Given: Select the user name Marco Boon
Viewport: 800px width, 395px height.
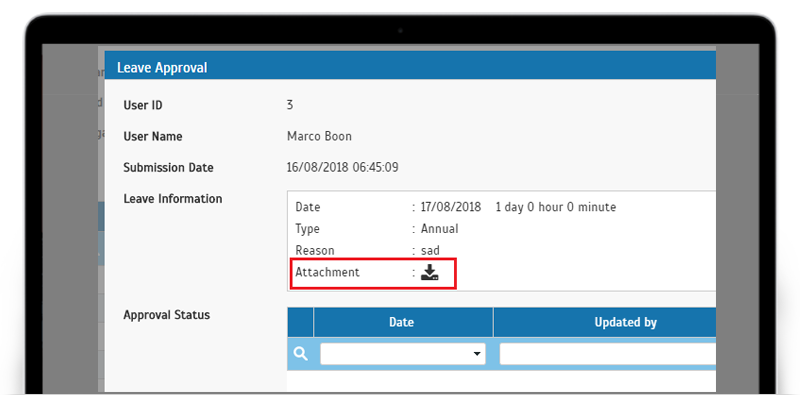Looking at the screenshot, I should (x=319, y=136).
